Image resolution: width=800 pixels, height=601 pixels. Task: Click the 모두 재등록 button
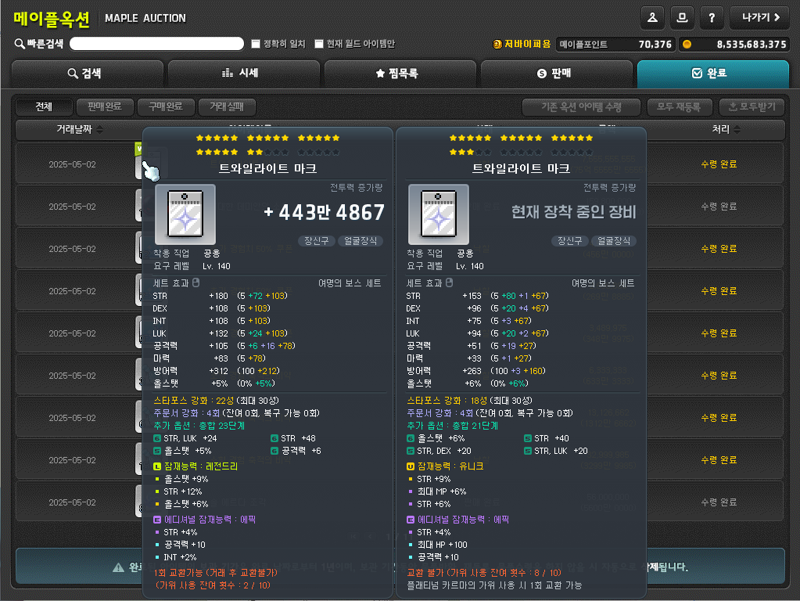pos(678,107)
